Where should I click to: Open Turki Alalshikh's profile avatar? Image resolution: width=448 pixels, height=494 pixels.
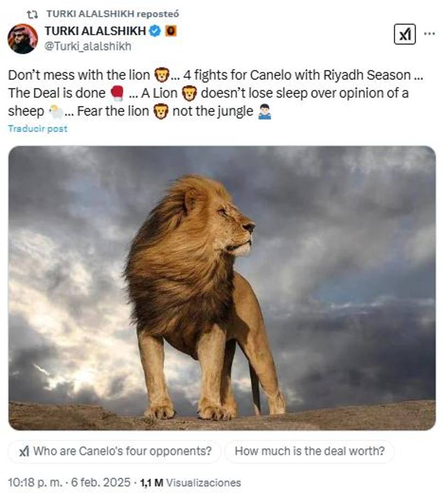click(x=22, y=39)
